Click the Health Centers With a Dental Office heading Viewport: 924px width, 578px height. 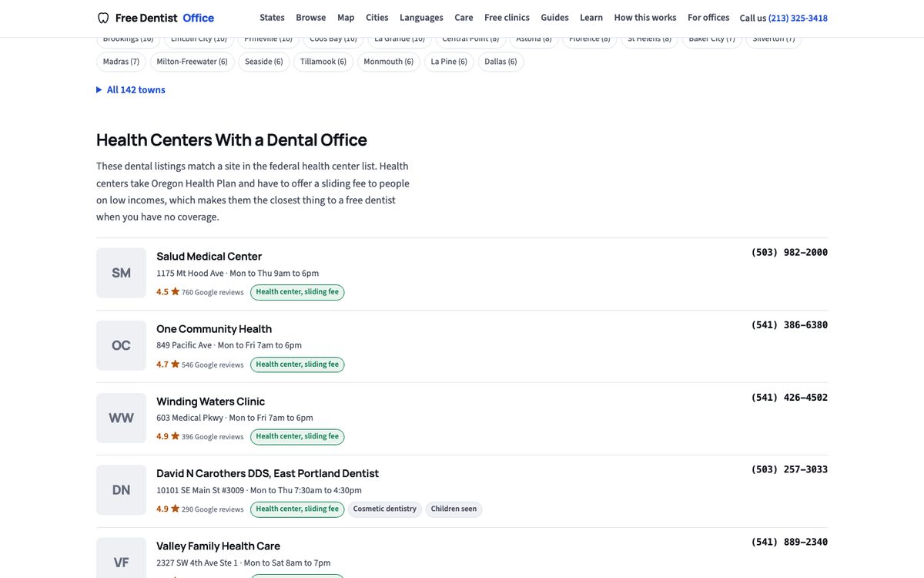click(x=232, y=140)
